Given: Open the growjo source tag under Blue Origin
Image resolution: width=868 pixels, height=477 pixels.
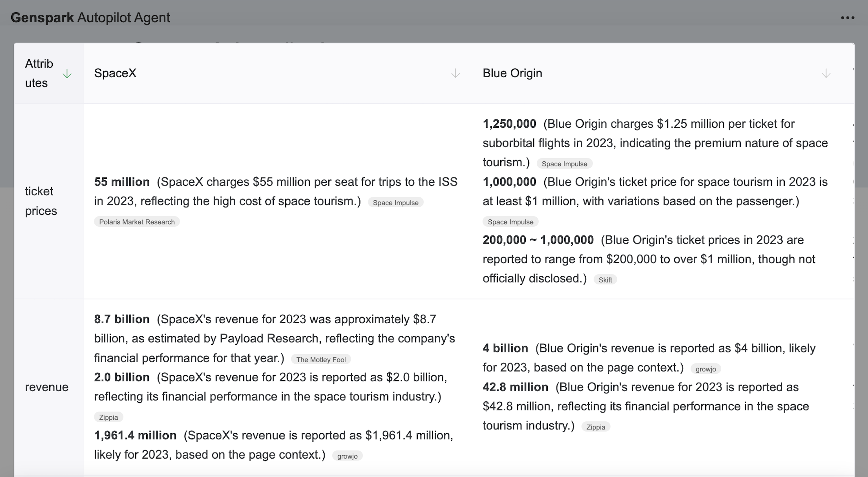Looking at the screenshot, I should tap(706, 369).
